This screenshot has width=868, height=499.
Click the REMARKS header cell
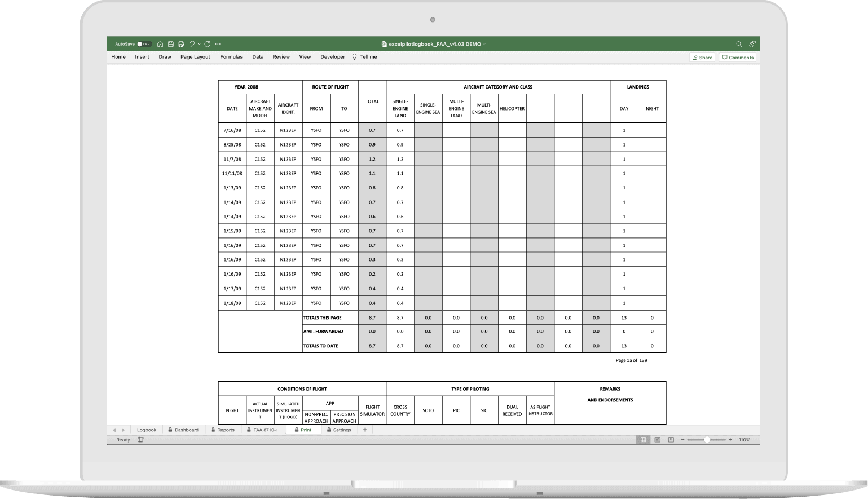(610, 389)
